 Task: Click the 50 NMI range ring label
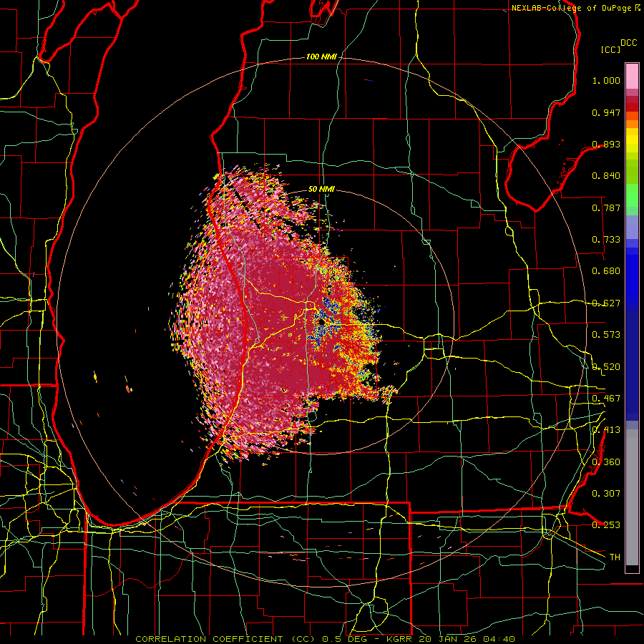tap(321, 189)
